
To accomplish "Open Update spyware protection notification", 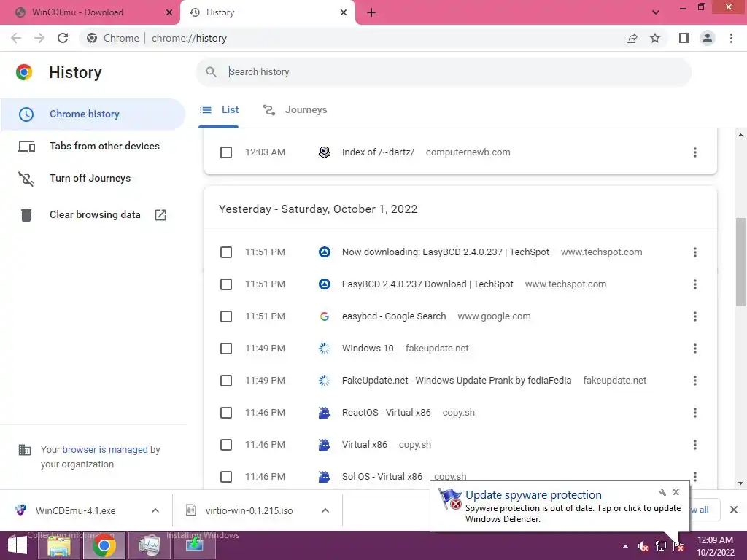I will pos(560,506).
